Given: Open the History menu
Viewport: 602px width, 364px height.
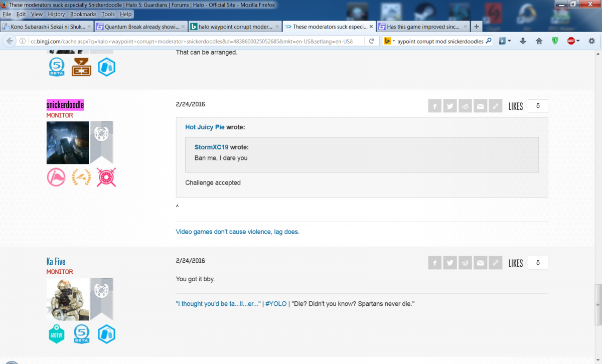Looking at the screenshot, I should pos(57,15).
